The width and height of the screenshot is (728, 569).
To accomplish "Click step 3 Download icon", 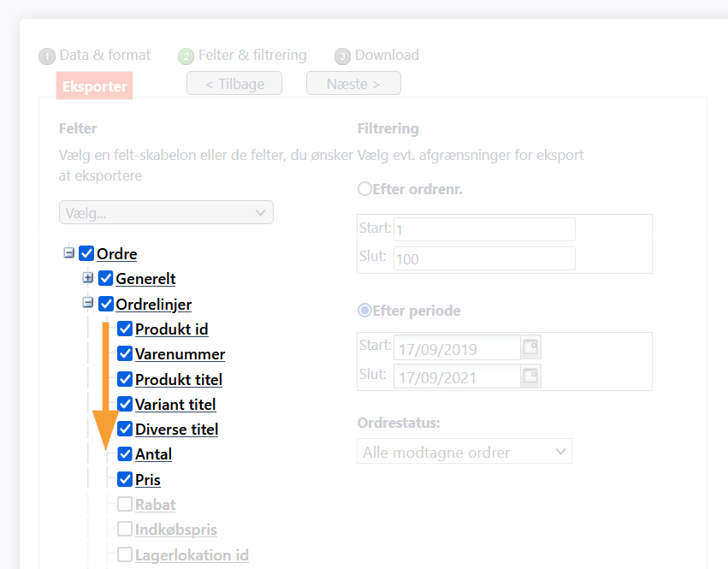I will [x=343, y=56].
